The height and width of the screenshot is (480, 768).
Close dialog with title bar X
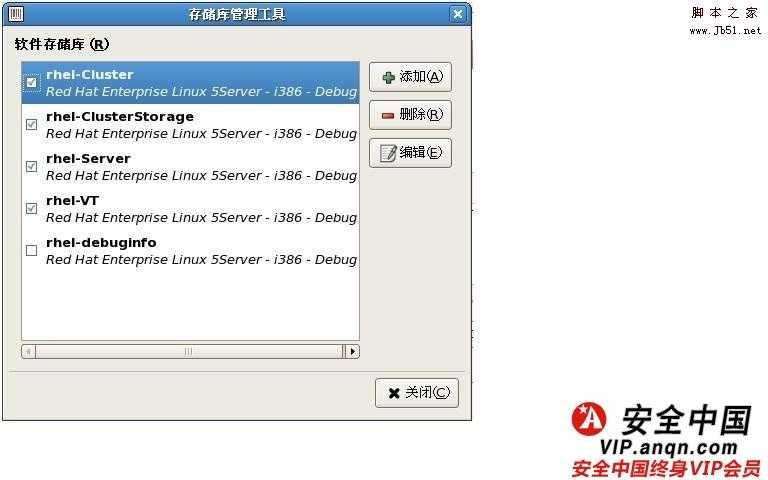click(x=457, y=14)
